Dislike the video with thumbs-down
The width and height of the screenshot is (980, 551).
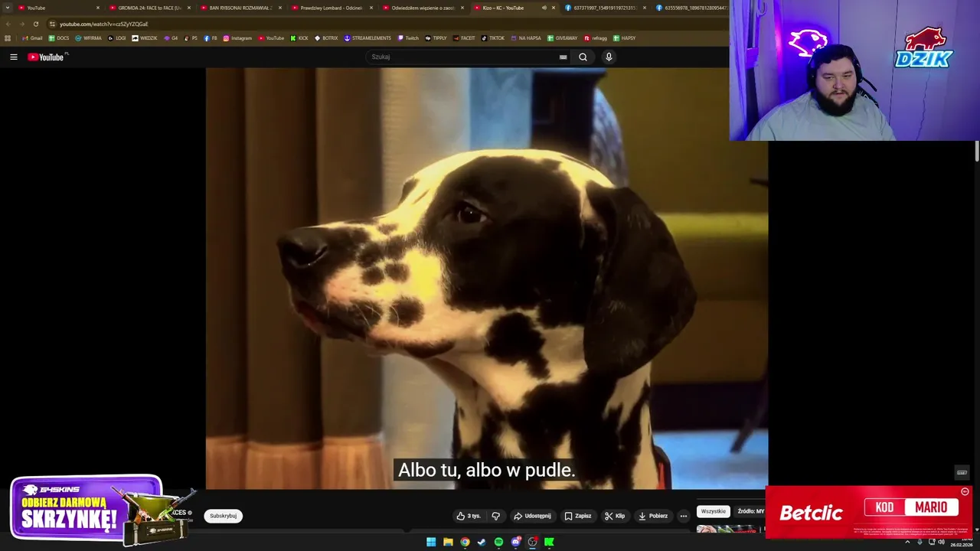point(495,516)
